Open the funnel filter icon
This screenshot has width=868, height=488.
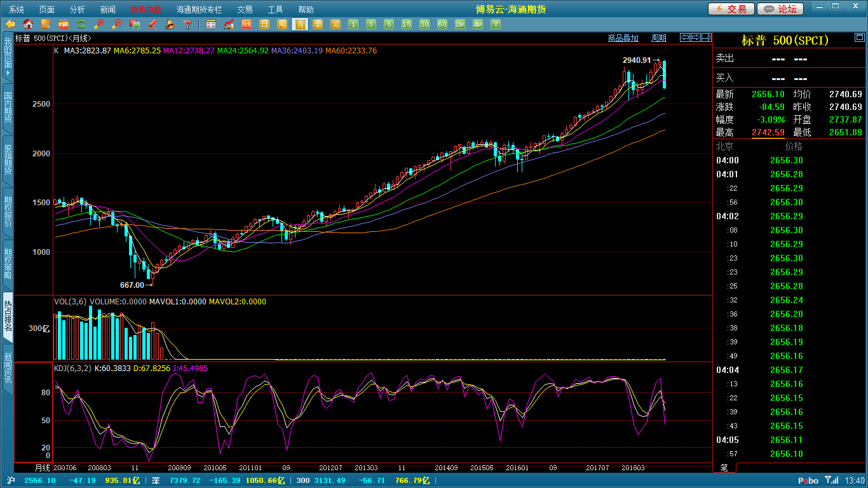coord(188,24)
